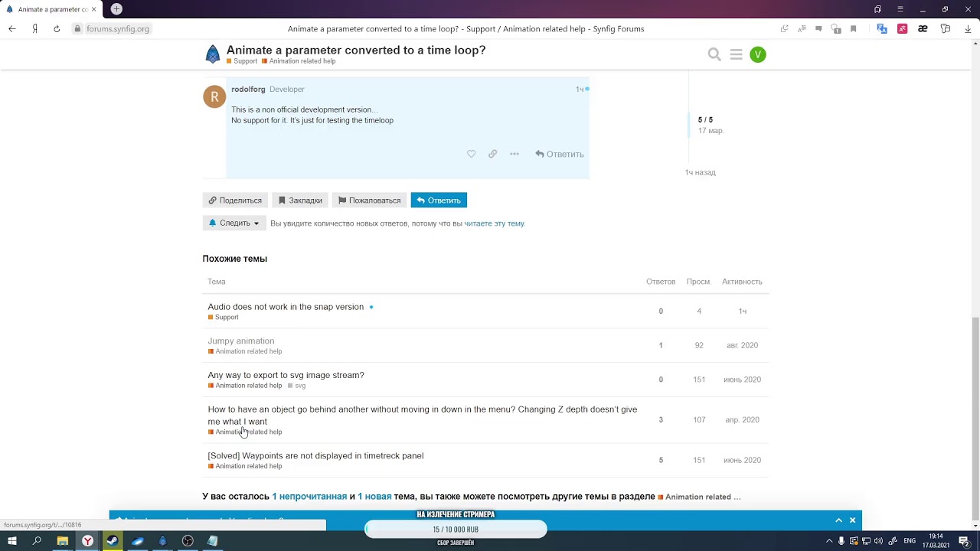Open 'Any way to export svg image stream?' topic
The image size is (980, 551).
tap(286, 376)
